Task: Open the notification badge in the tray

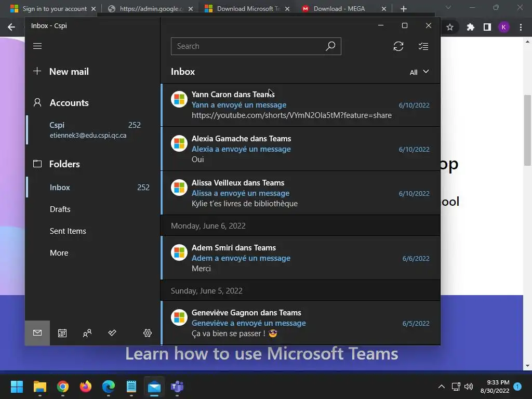Action: [x=517, y=386]
